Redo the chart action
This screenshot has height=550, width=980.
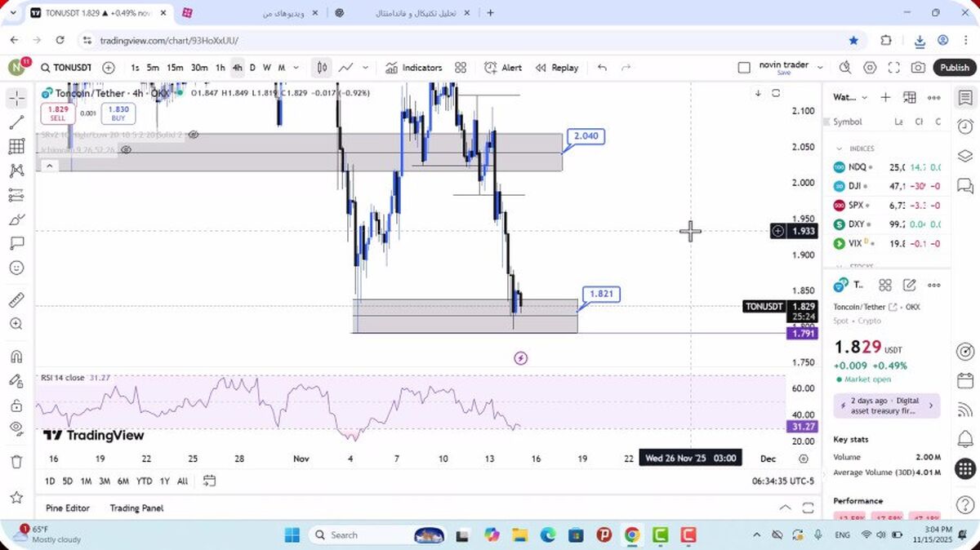(x=626, y=68)
